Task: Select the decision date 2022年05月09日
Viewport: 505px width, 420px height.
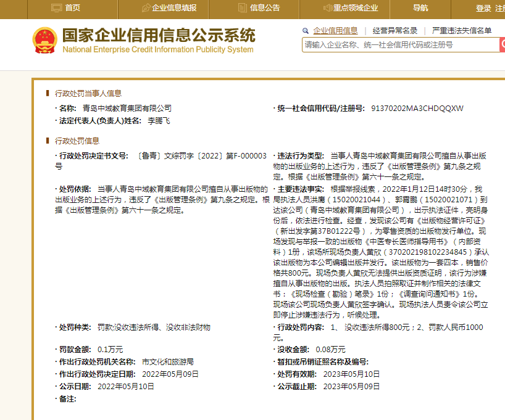Action: pos(170,374)
